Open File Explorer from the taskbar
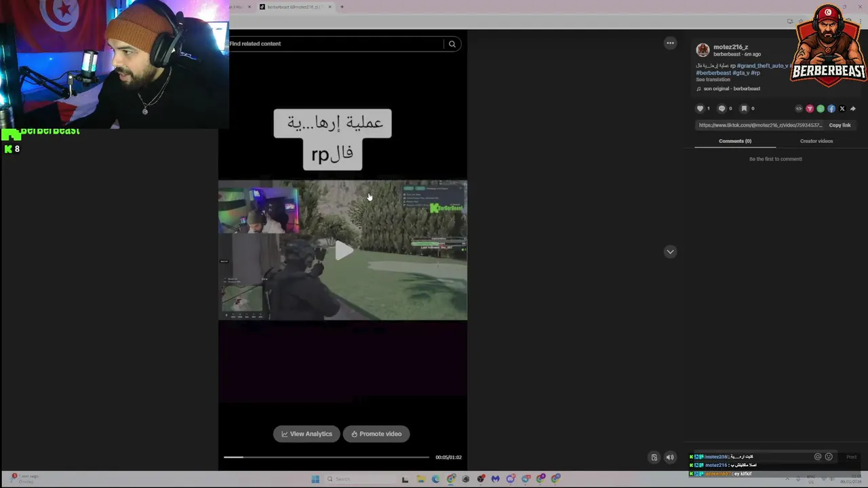 [420, 479]
